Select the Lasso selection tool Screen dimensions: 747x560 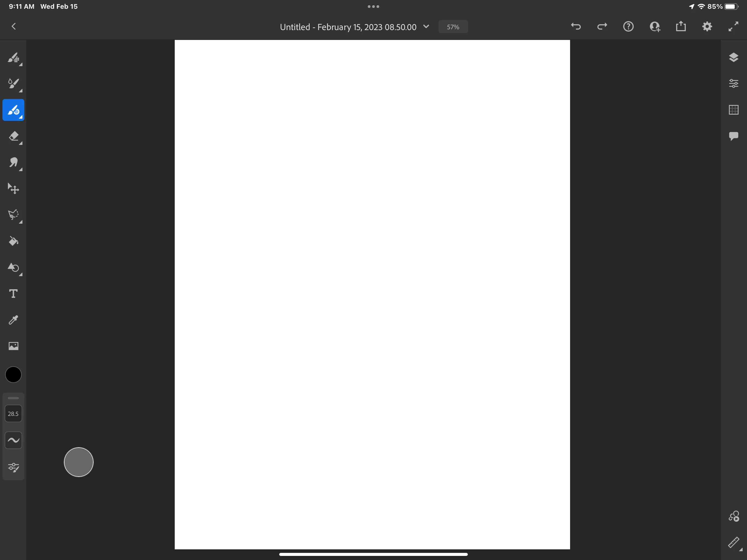coord(13,215)
